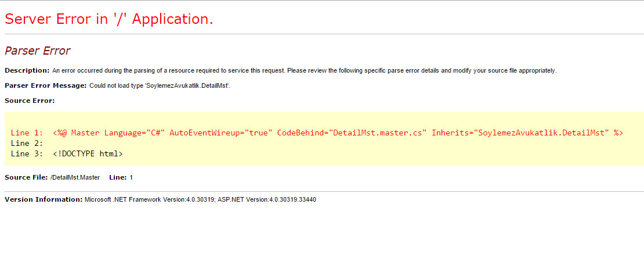This screenshot has height=254, width=644.
Task: Click the Inherits="SoylemezAvukatlik.DetailMst" attribute text
Action: point(520,133)
